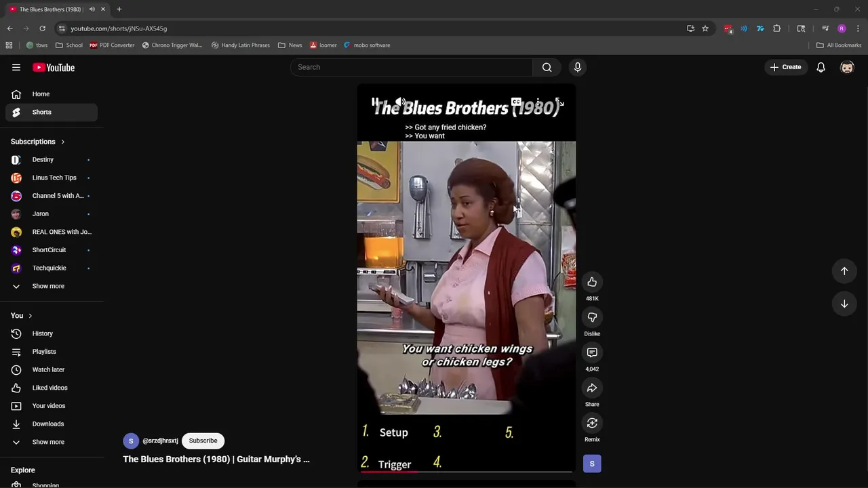Image resolution: width=868 pixels, height=488 pixels.
Task: Go to the YouTube logo home
Action: point(54,67)
